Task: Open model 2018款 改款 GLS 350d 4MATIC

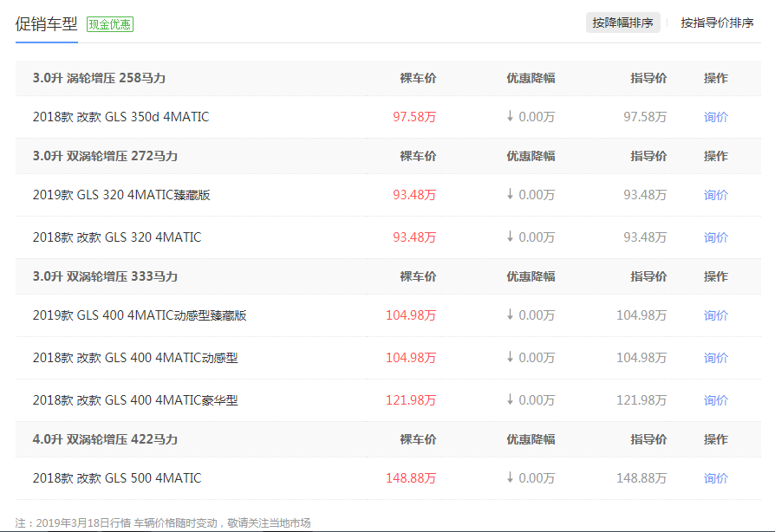Action: [x=121, y=117]
